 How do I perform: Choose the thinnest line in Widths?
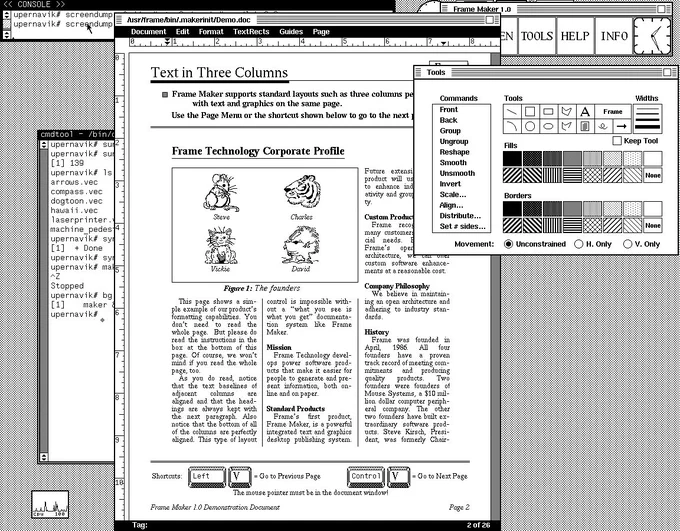[x=647, y=107]
